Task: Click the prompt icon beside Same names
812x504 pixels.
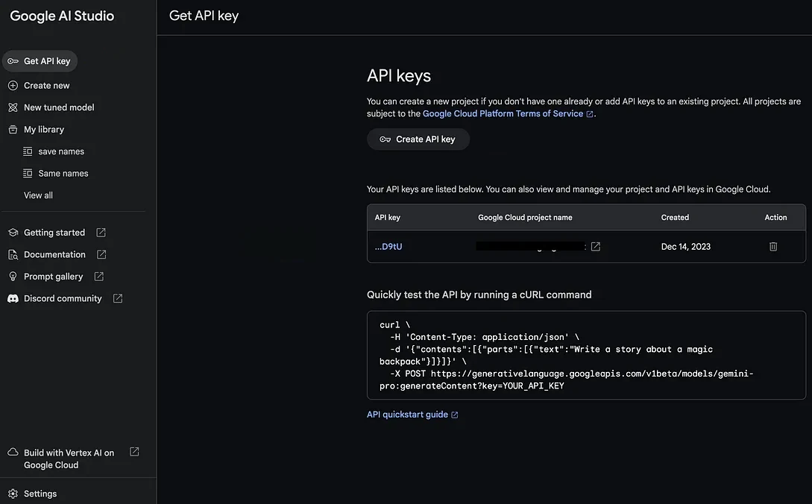Action: pyautogui.click(x=28, y=173)
